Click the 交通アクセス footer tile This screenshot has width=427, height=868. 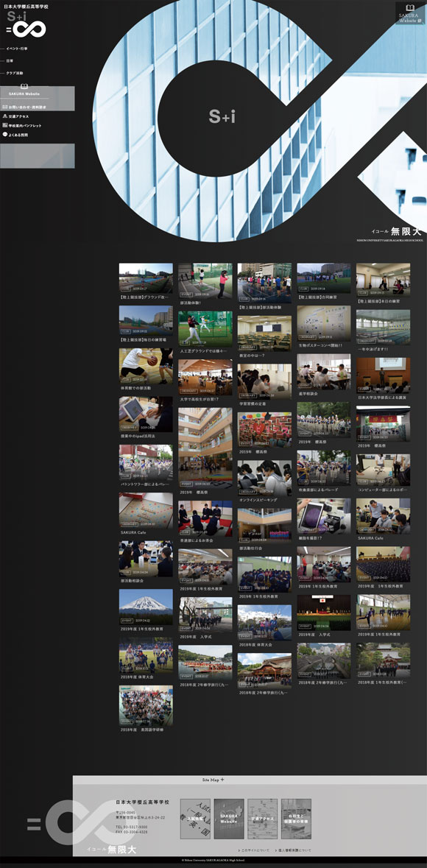pos(263,818)
